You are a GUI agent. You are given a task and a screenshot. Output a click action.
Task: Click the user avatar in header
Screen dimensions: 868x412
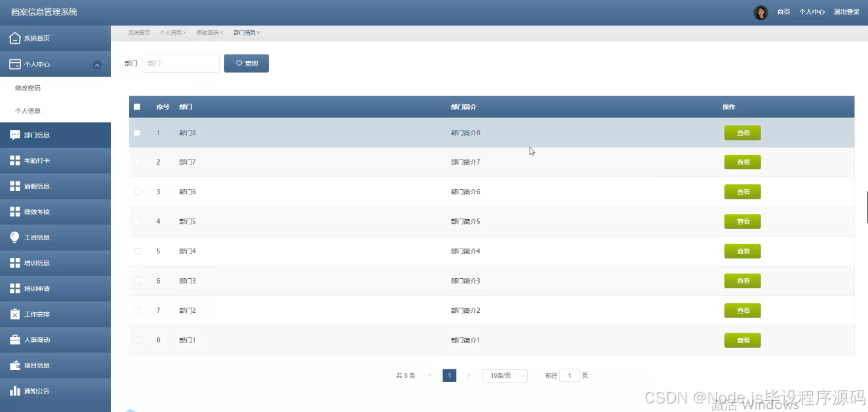[x=760, y=12]
